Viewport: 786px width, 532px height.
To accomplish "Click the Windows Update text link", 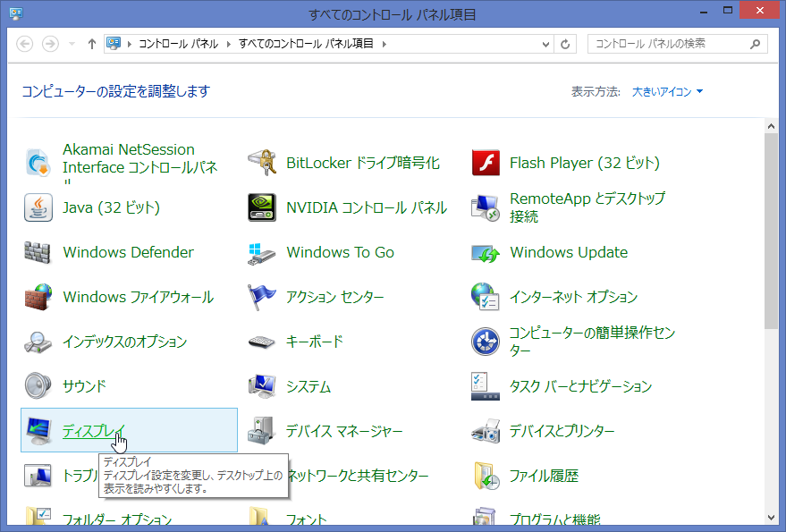I will pos(569,252).
